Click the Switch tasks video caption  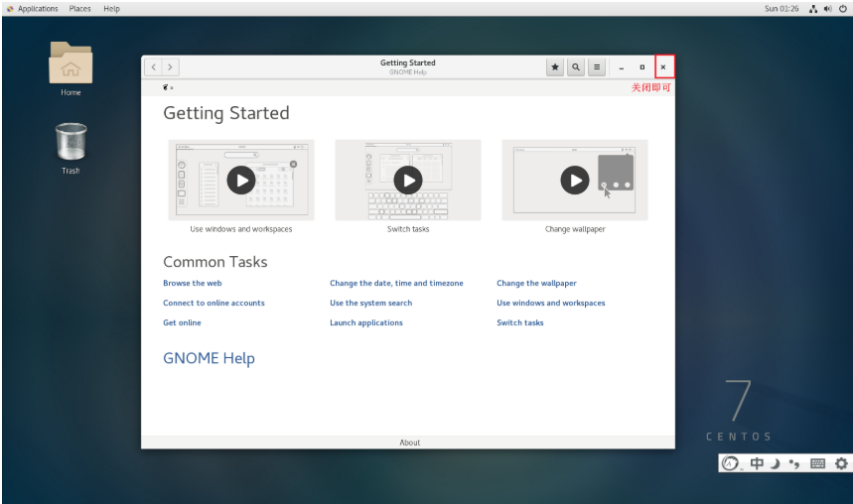point(408,229)
